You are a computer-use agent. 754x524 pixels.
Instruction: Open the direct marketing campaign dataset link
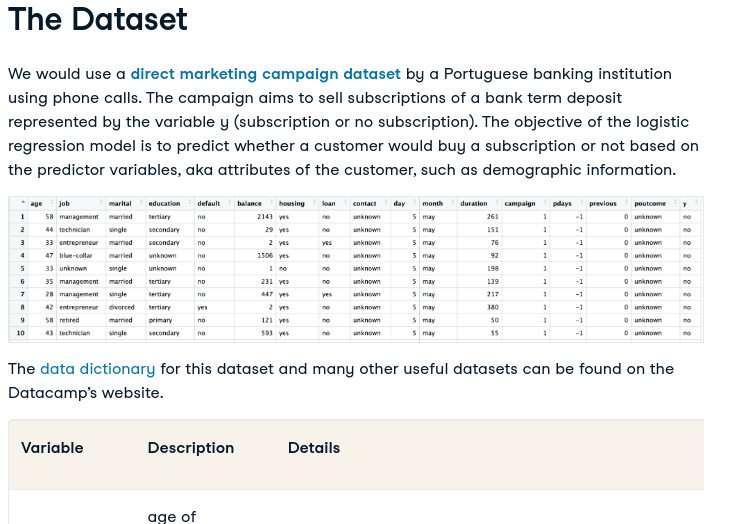(265, 74)
